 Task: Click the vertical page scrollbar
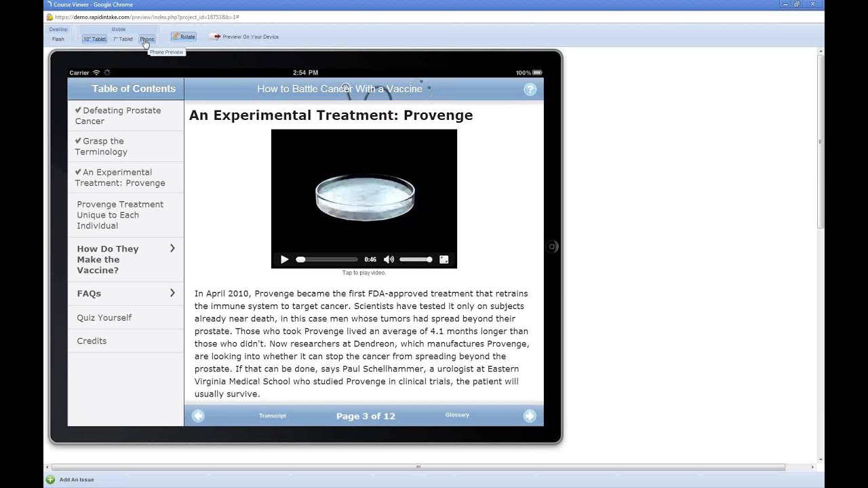[821, 141]
